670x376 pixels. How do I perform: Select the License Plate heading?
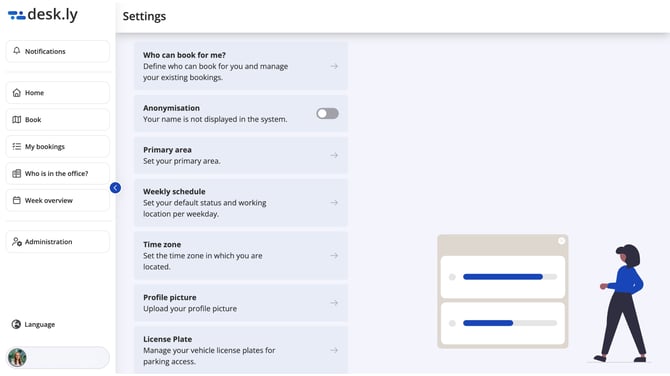pyautogui.click(x=168, y=339)
